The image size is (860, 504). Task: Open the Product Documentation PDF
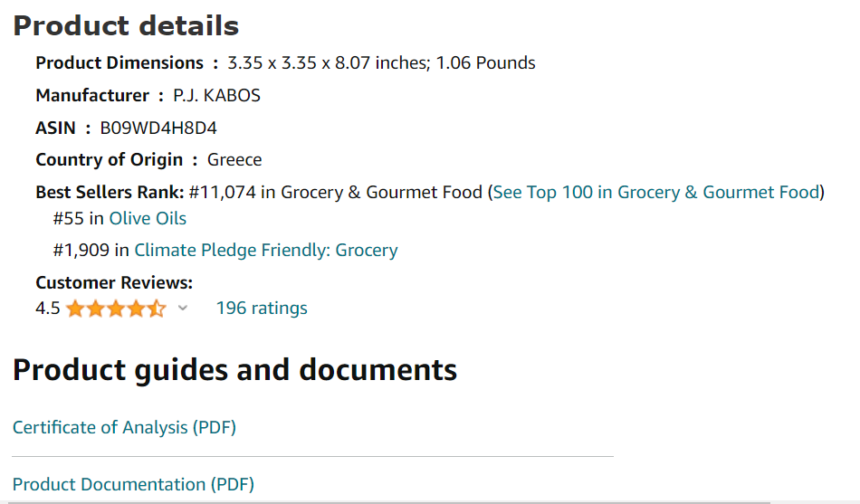pyautogui.click(x=133, y=484)
